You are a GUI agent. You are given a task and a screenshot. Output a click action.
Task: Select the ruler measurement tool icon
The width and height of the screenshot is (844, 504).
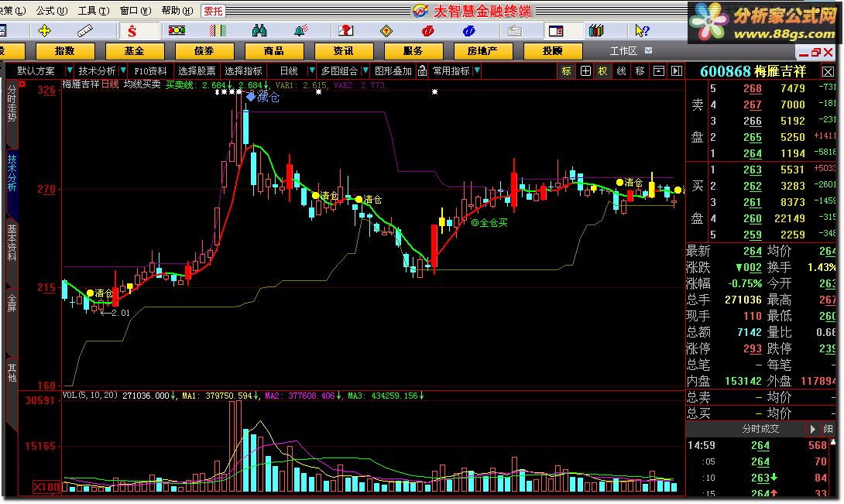pos(85,31)
